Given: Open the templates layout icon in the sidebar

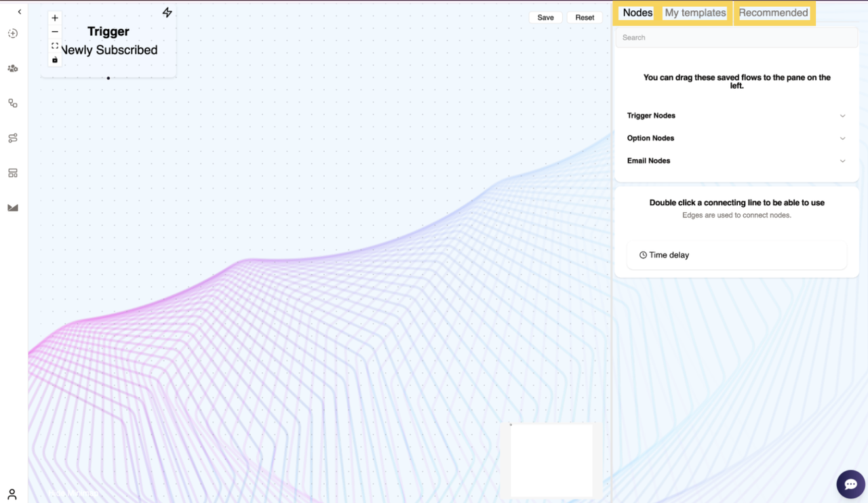Looking at the screenshot, I should (x=13, y=173).
